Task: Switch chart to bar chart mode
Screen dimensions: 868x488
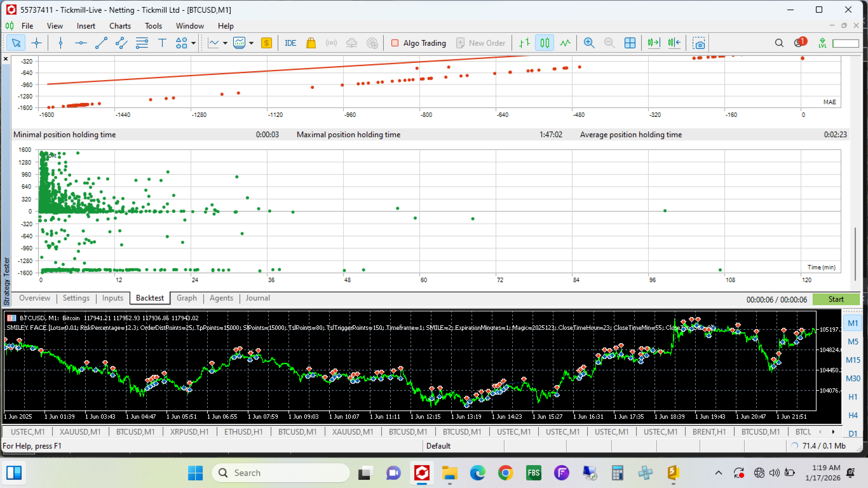Action: pyautogui.click(x=524, y=43)
